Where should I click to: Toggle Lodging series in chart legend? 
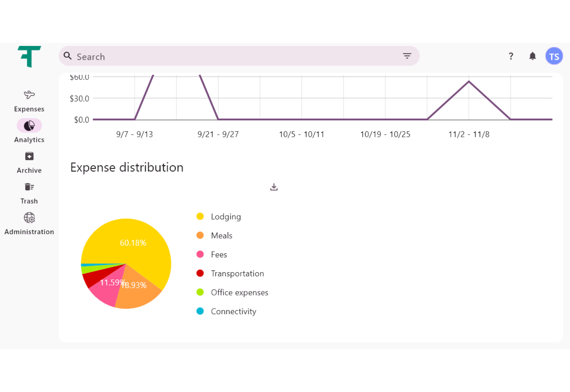coord(226,217)
